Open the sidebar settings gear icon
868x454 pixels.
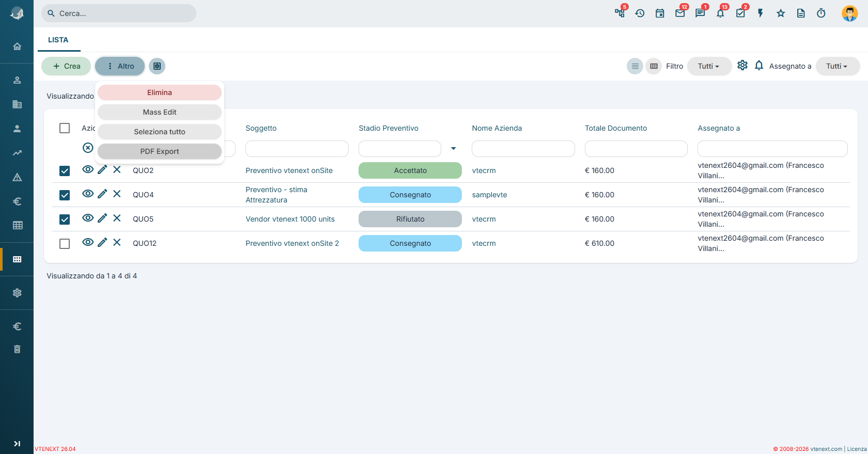point(17,293)
